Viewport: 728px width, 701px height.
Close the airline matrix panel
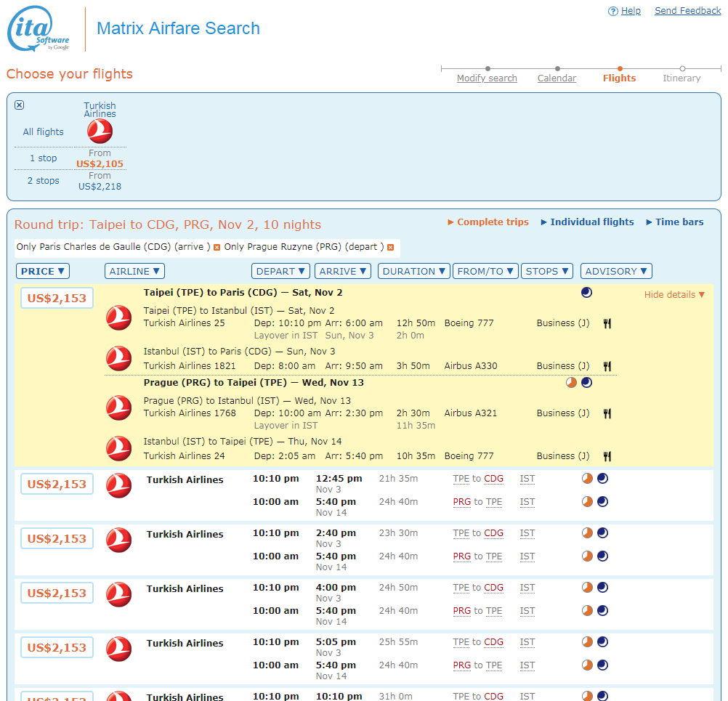19,105
